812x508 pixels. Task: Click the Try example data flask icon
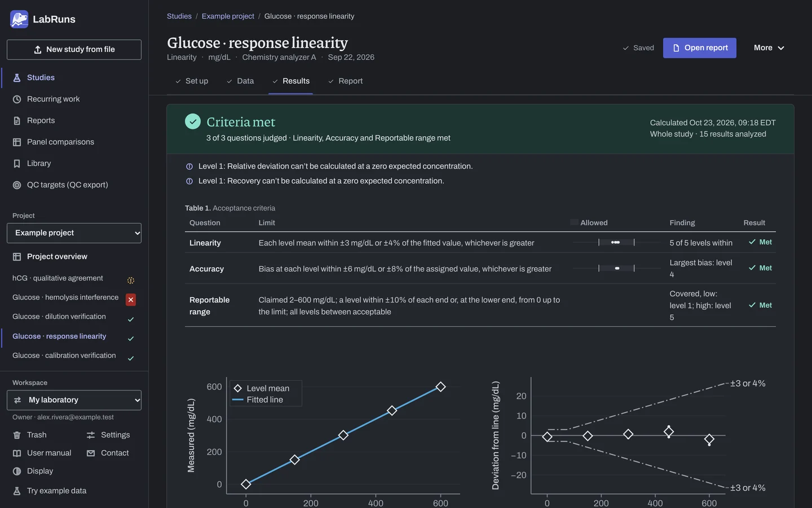tap(17, 491)
